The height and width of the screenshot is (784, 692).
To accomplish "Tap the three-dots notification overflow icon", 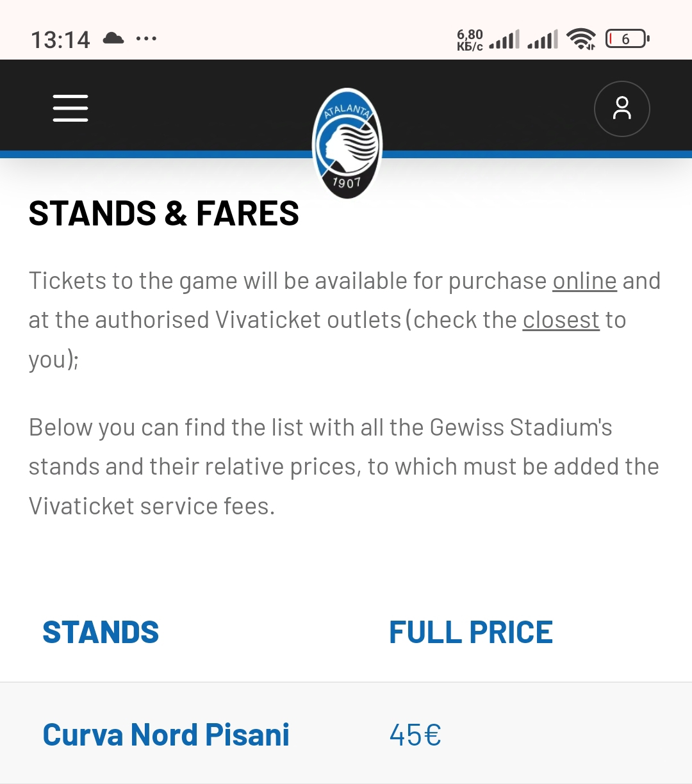I will coord(147,39).
